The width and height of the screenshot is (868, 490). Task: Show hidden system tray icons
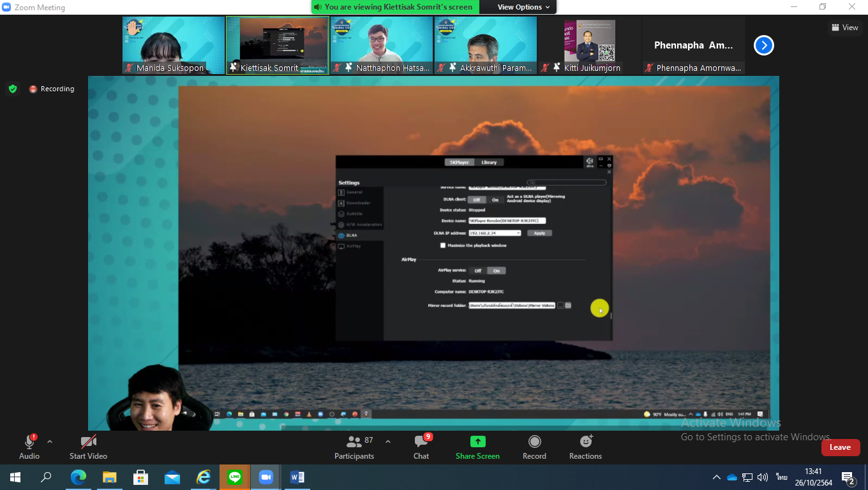point(716,477)
